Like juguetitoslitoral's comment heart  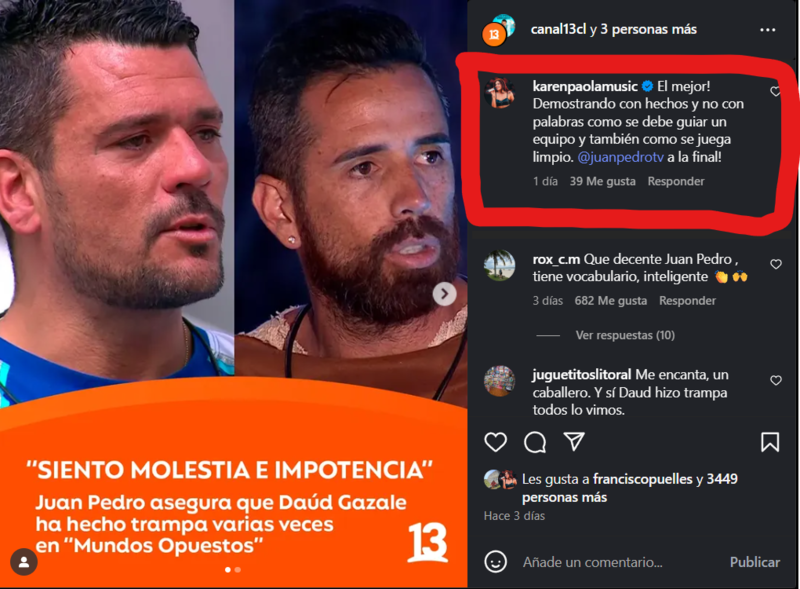[776, 380]
